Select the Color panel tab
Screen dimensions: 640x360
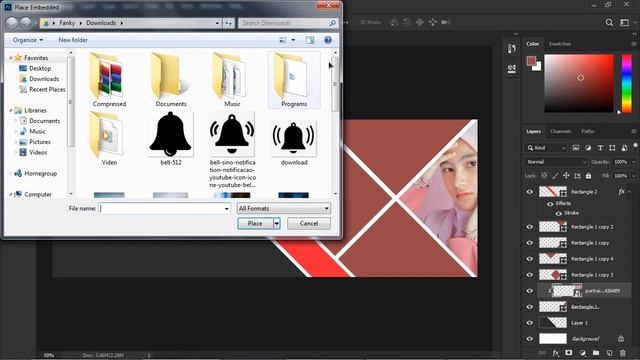point(532,44)
